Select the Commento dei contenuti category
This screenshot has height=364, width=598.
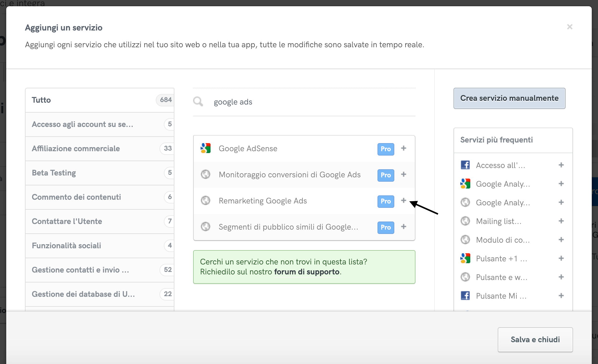[x=76, y=197]
